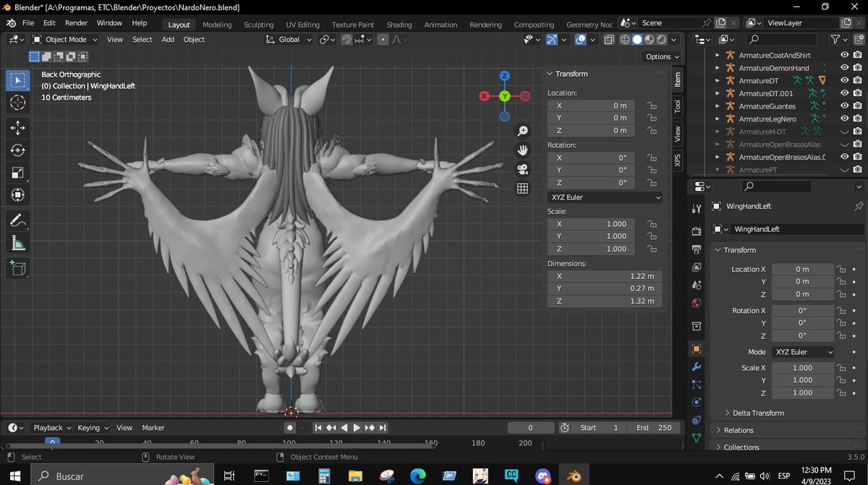Open properties editor Mode XYZ Euler dropdown
Viewport: 868px width, 485px height.
pyautogui.click(x=803, y=352)
